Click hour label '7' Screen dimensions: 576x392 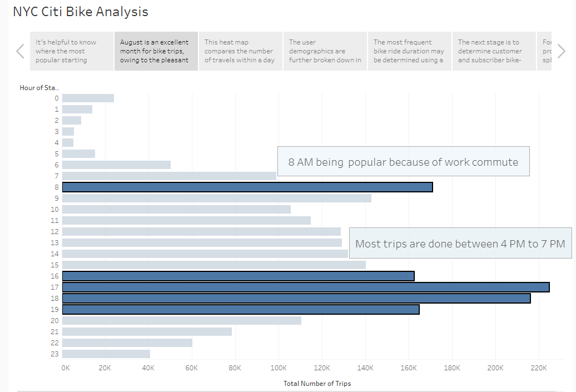coord(57,176)
